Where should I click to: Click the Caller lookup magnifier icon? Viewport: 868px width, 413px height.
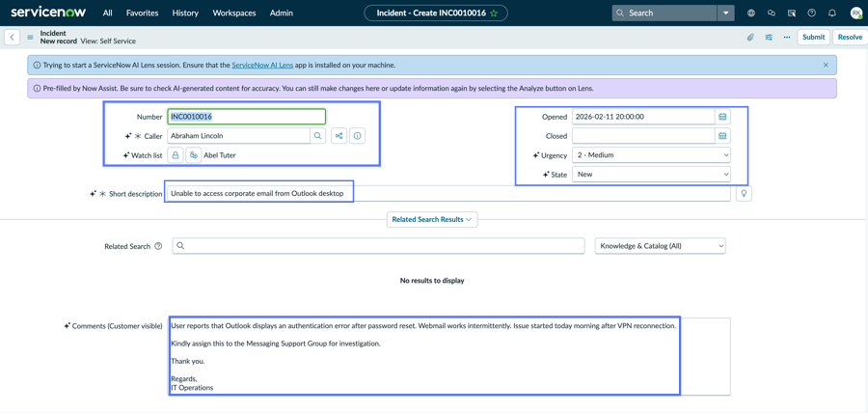(317, 136)
